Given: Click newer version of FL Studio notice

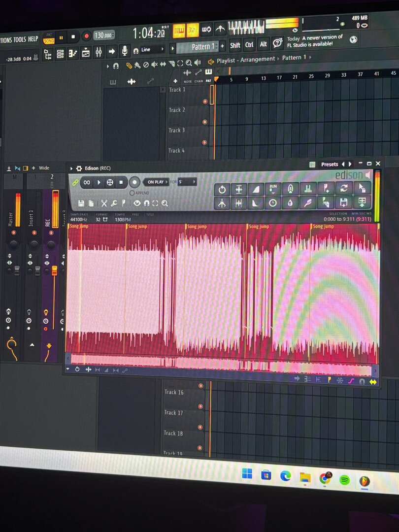Looking at the screenshot, I should (314, 41).
